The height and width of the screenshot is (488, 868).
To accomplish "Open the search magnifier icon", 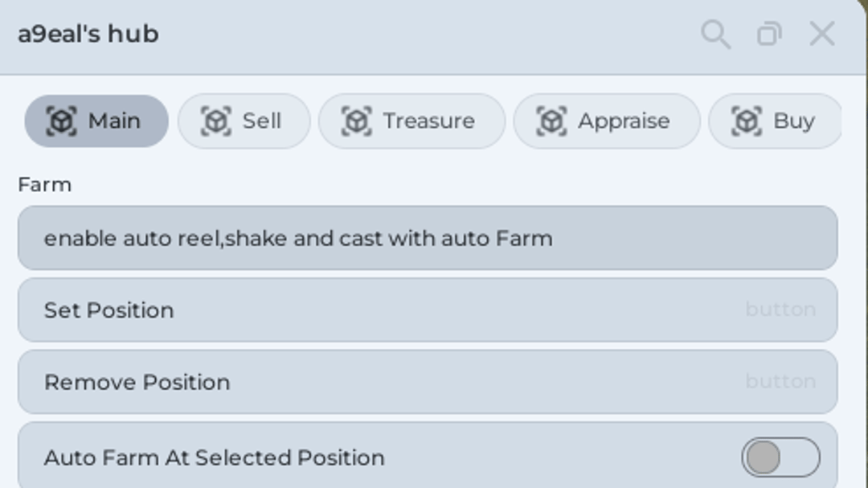I will [x=716, y=35].
